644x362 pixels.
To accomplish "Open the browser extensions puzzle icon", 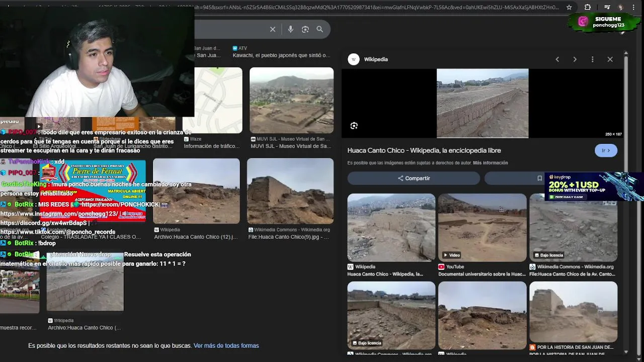I will tap(587, 8).
